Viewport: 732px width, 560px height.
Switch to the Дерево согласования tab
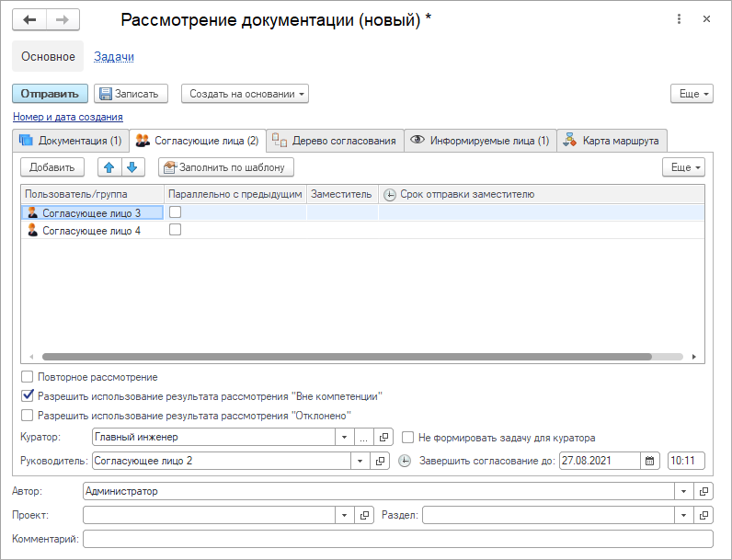coord(335,141)
